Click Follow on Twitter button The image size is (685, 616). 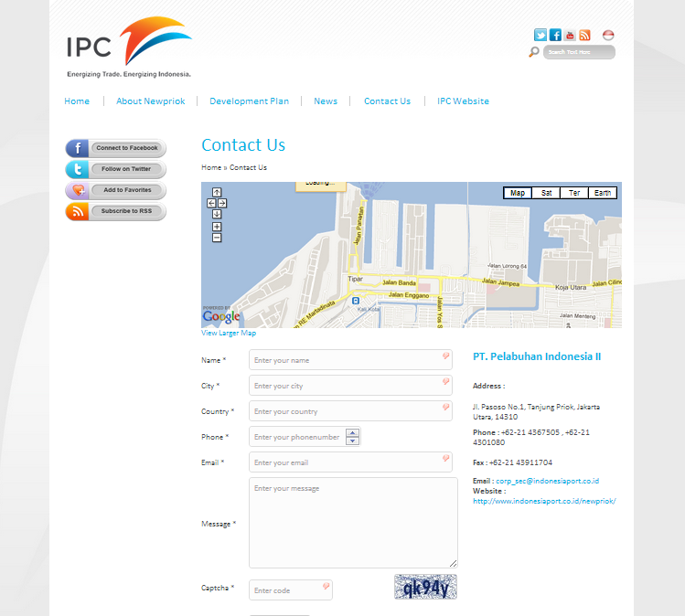tap(116, 169)
